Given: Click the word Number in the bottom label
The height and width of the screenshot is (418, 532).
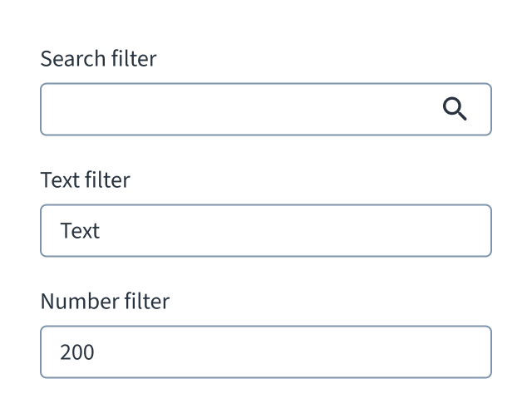Looking at the screenshot, I should point(80,301).
